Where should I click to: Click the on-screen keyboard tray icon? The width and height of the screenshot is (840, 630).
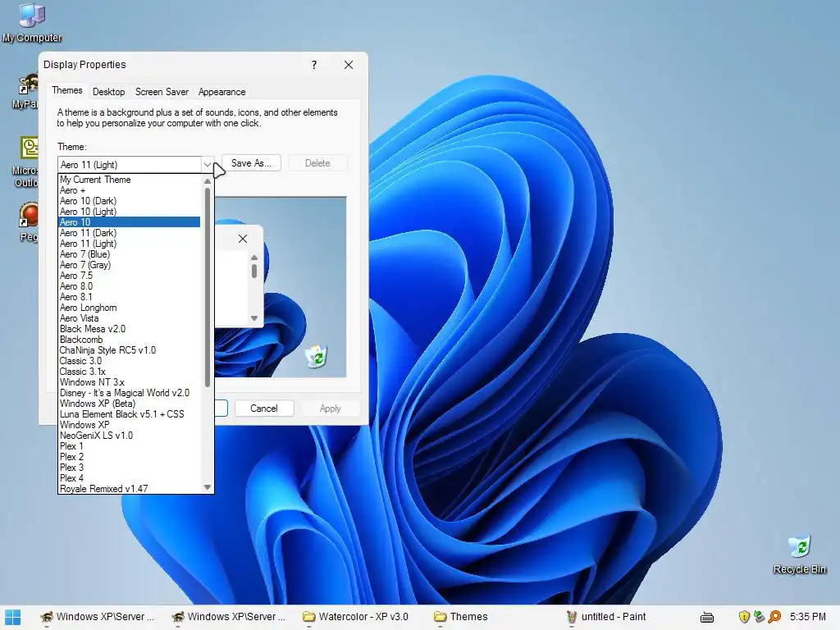pyautogui.click(x=707, y=617)
